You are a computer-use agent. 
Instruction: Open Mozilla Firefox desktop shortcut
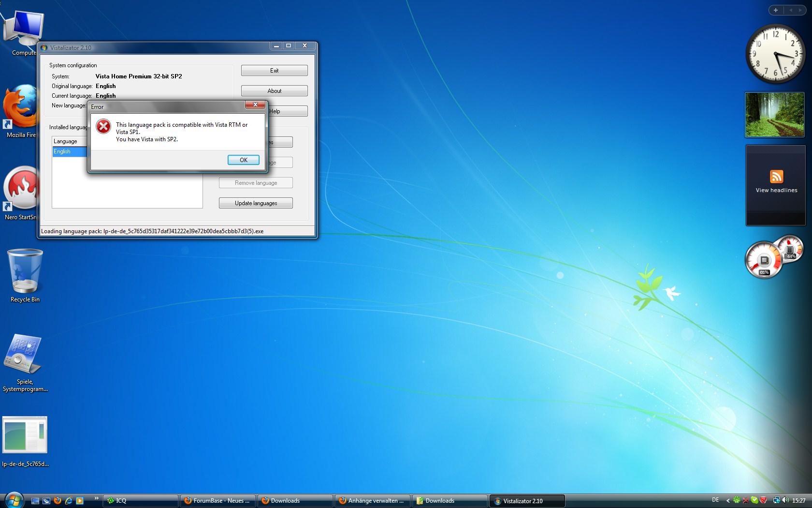click(x=20, y=112)
